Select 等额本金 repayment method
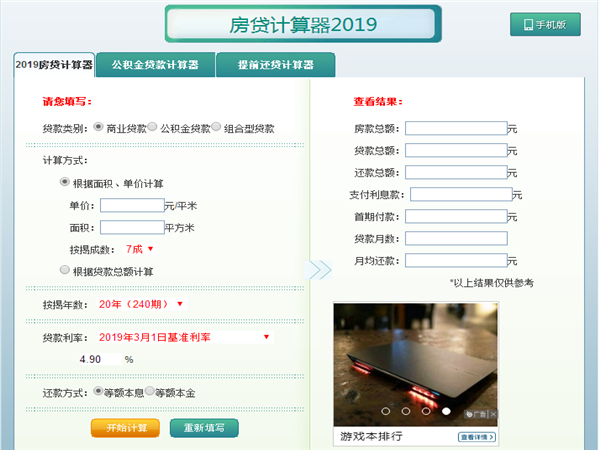 pyautogui.click(x=150, y=391)
